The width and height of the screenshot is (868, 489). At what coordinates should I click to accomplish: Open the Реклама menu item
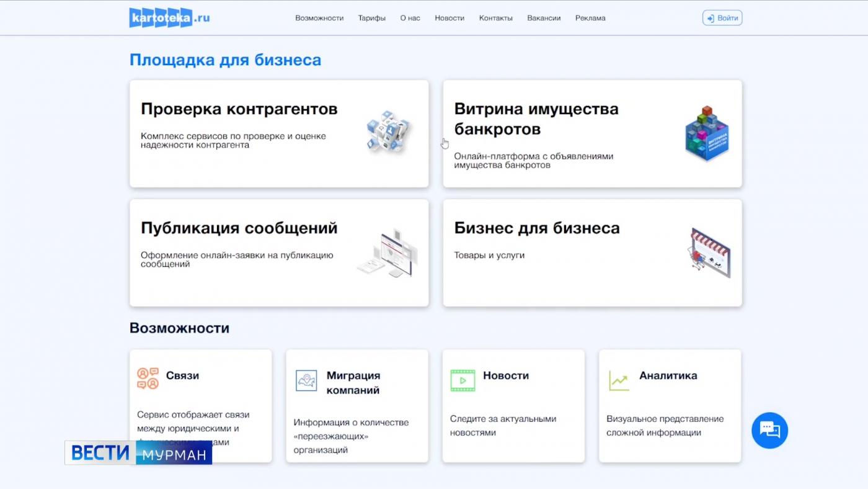coord(590,18)
